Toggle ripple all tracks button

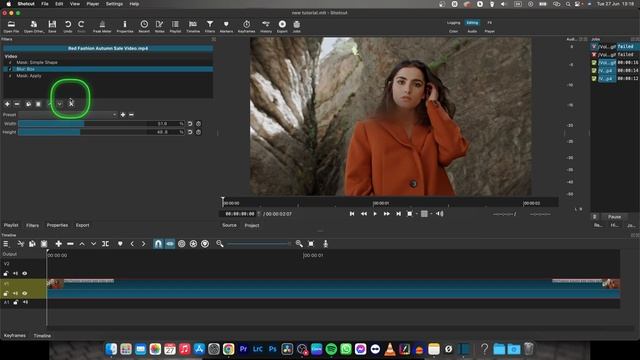pos(193,244)
